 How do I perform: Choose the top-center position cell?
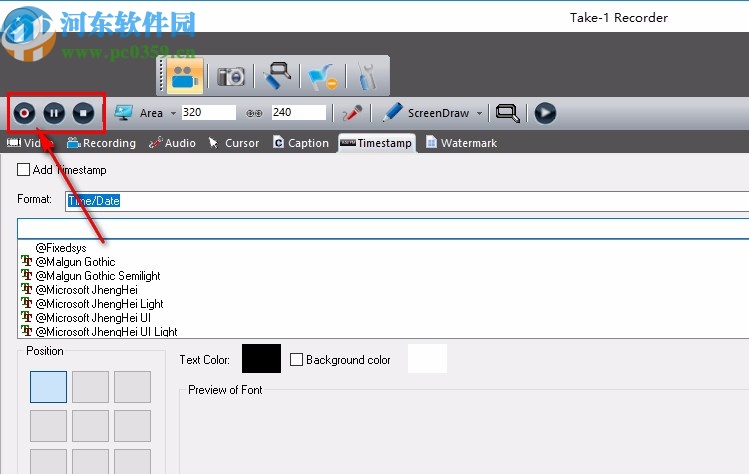90,387
